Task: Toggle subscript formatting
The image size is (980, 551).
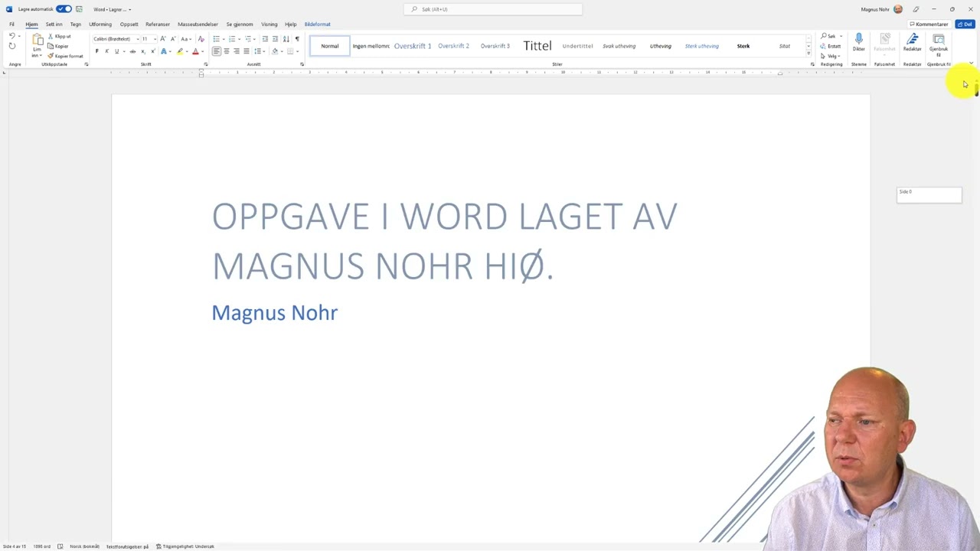Action: [x=142, y=51]
